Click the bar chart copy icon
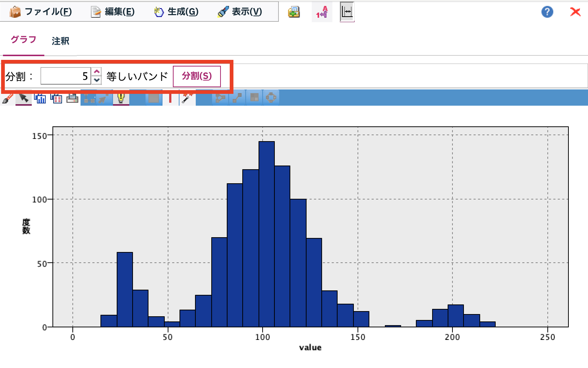This screenshot has height=368, width=588. (40, 98)
